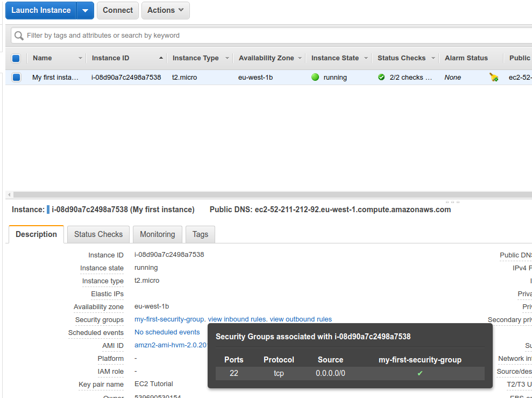This screenshot has width=532, height=398.
Task: Select instance ID i-08d90a7c2498a7538 in the table
Action: pyautogui.click(x=126, y=78)
